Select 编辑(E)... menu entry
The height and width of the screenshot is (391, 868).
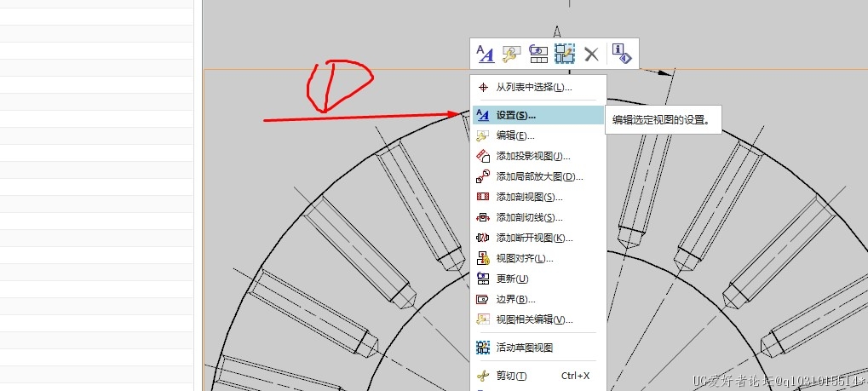pos(538,135)
